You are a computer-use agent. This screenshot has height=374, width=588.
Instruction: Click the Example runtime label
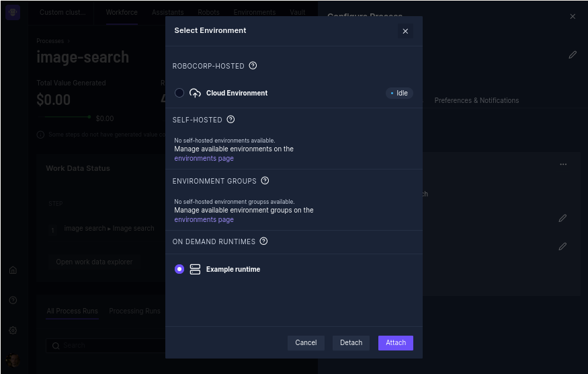(x=233, y=269)
